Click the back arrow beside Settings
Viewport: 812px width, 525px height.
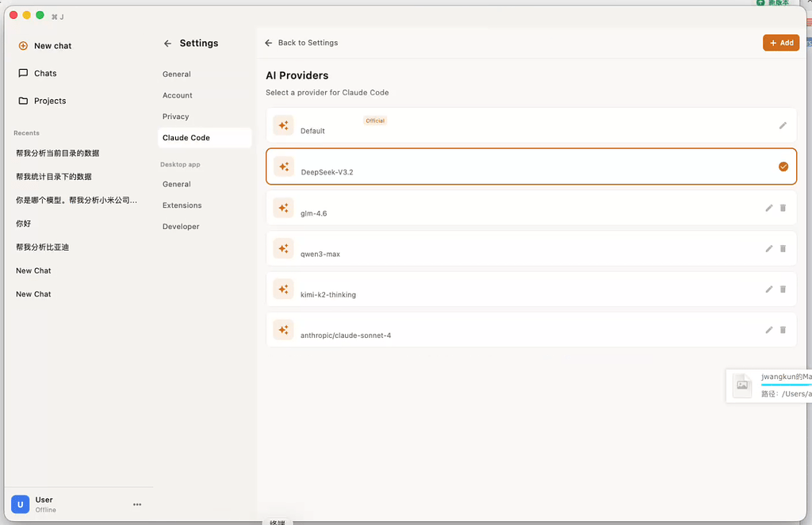click(167, 44)
